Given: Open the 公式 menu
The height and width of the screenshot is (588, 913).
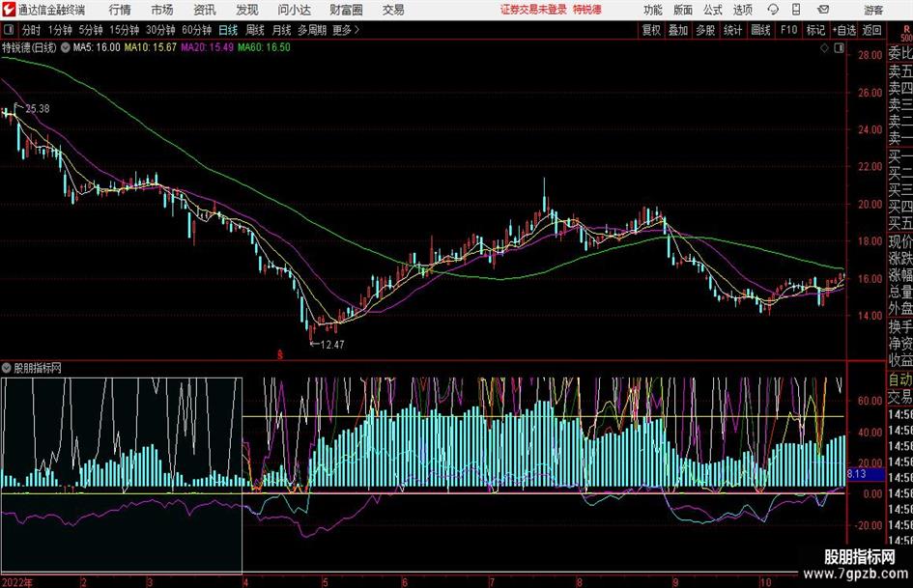Looking at the screenshot, I should (x=713, y=10).
